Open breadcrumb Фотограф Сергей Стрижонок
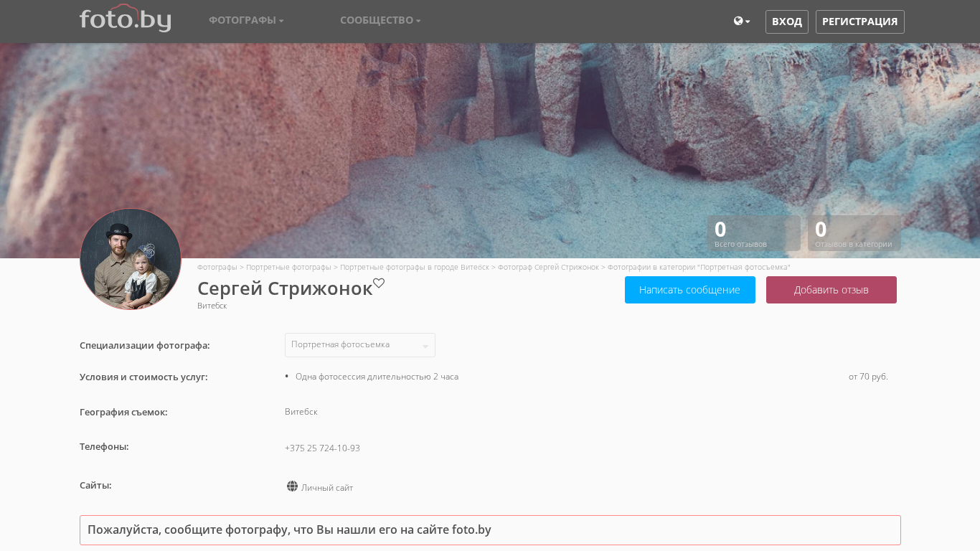 (548, 267)
